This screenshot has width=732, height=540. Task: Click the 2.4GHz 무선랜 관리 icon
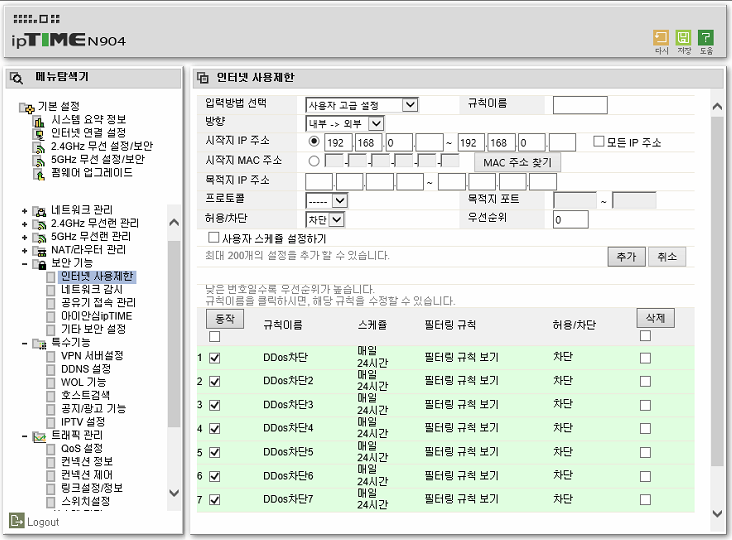(x=39, y=224)
